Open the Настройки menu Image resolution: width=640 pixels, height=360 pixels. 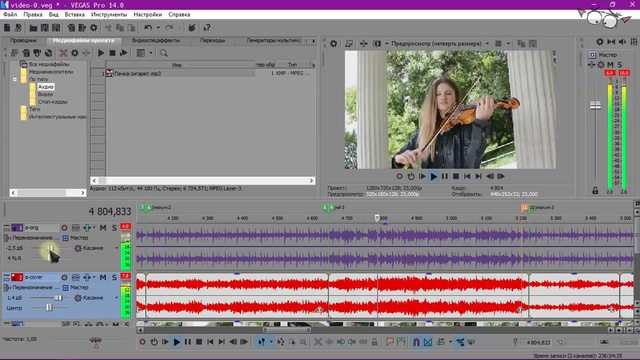coord(147,14)
